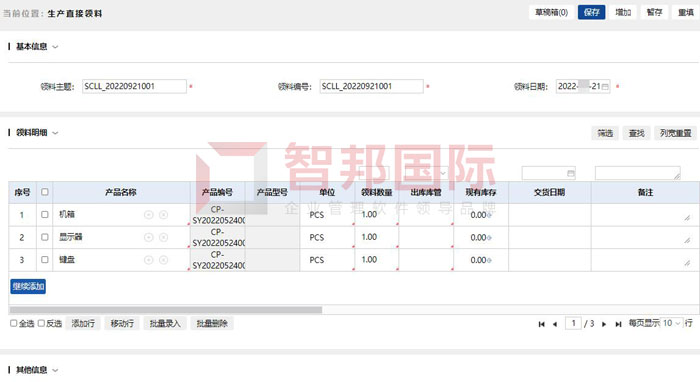Check the 机箱 row checkbox
The width and height of the screenshot is (700, 382).
coord(45,215)
